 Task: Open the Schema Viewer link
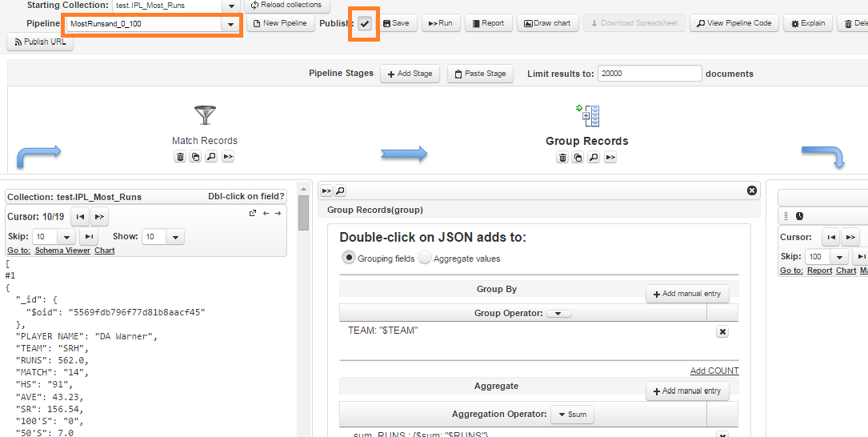[x=62, y=251]
